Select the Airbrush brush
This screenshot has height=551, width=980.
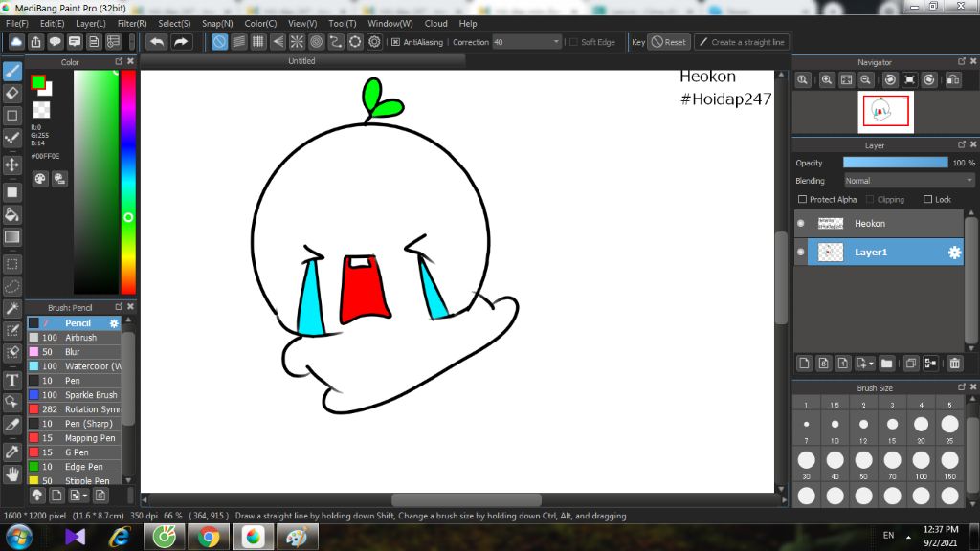pyautogui.click(x=75, y=338)
